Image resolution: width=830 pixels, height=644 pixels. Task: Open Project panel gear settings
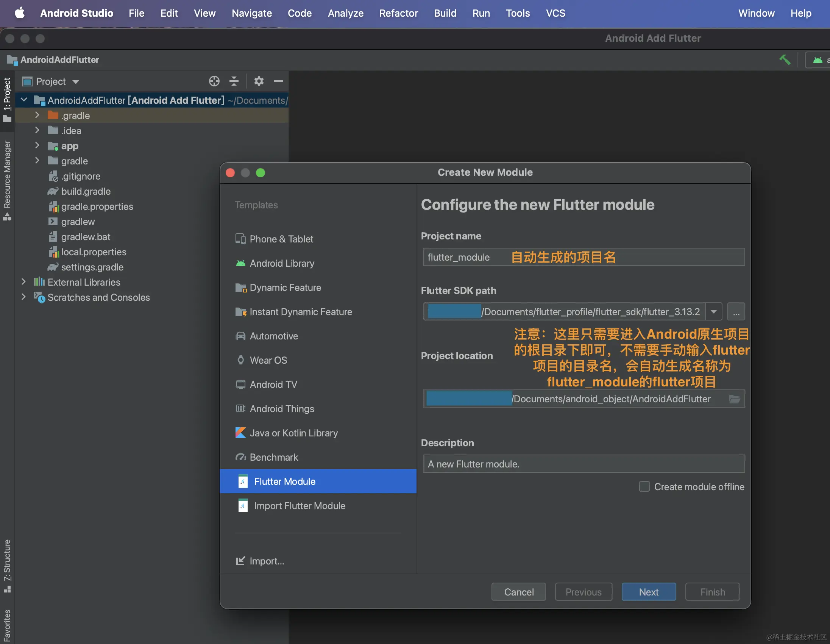(x=259, y=81)
